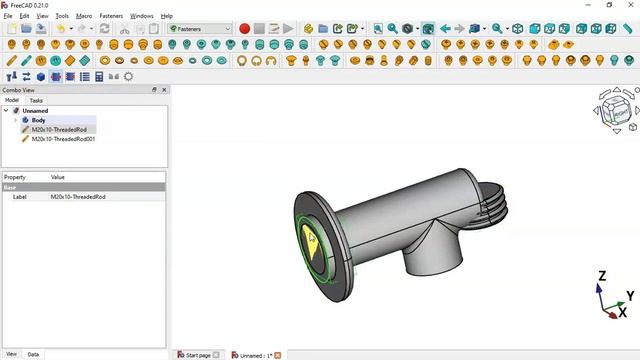Screen dimensions: 640x360
Task: Open the Help menu
Action: coord(167,16)
